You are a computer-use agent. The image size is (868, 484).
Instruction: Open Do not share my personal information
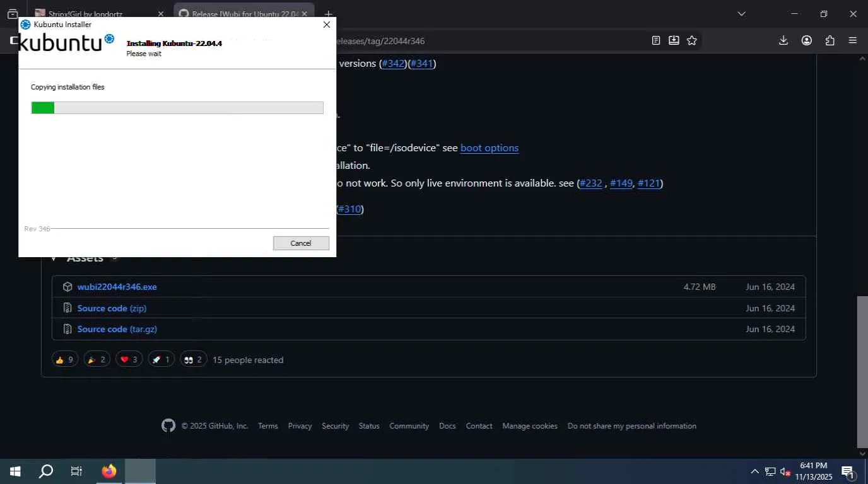(632, 426)
